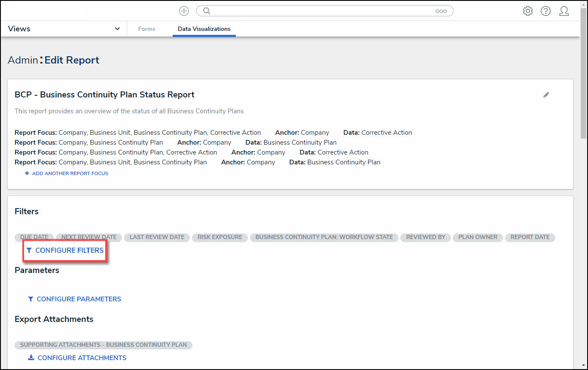Click the Business Continuity Plan: Workflow State tag
Viewport: 588px width, 370px height.
[x=324, y=237]
